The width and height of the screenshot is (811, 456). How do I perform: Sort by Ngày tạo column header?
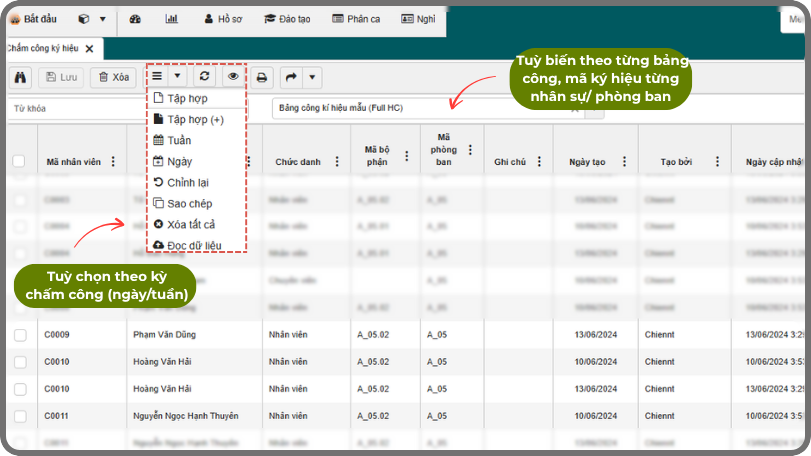pyautogui.click(x=587, y=162)
